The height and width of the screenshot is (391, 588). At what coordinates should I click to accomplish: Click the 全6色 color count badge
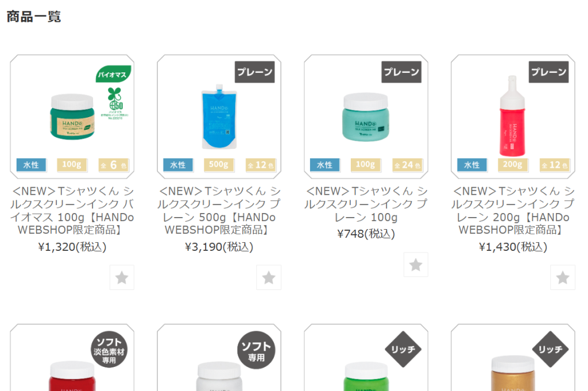[x=114, y=165]
